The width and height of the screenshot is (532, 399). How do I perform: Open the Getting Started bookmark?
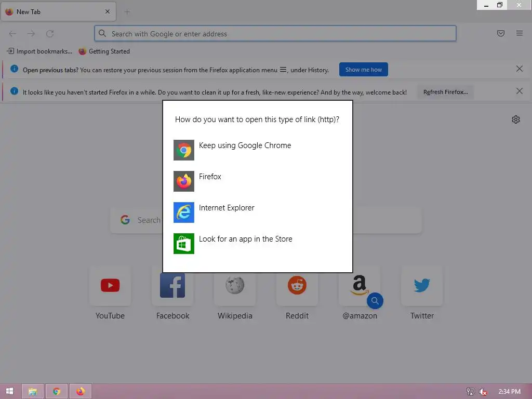[x=104, y=51]
